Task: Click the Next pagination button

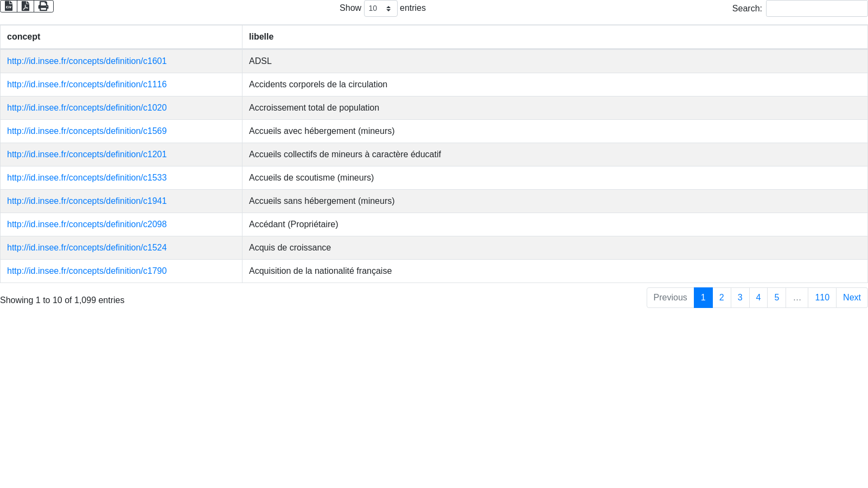Action: [852, 298]
